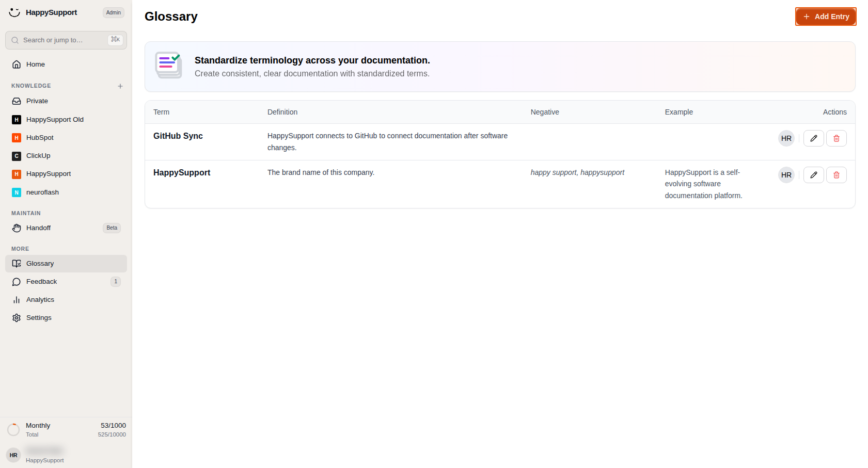Click the Example column header

[x=679, y=112]
